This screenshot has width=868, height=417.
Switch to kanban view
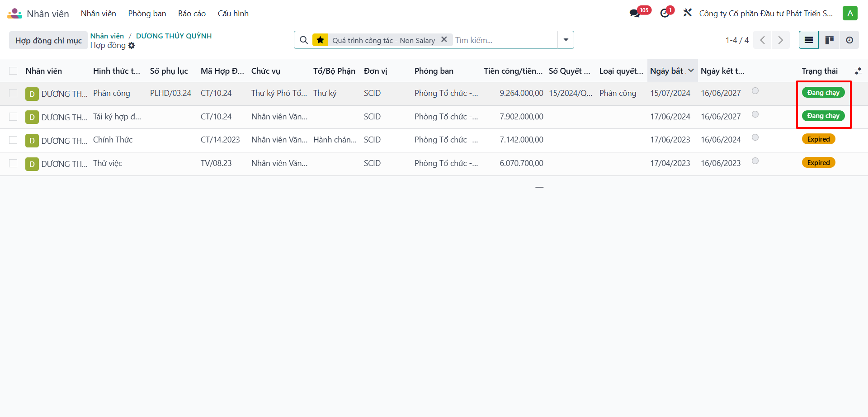tap(829, 40)
